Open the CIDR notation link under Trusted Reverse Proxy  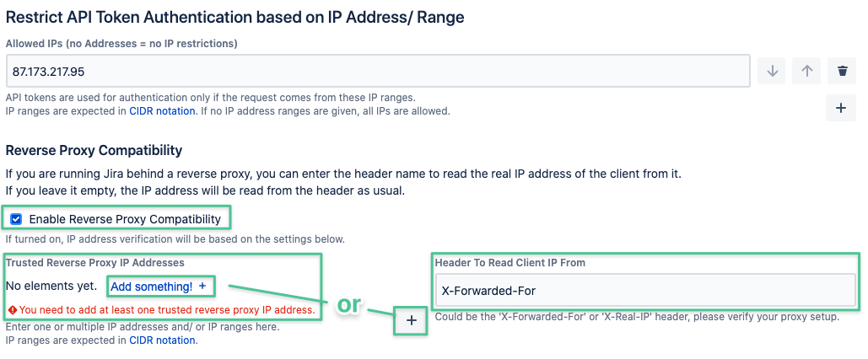click(x=162, y=340)
